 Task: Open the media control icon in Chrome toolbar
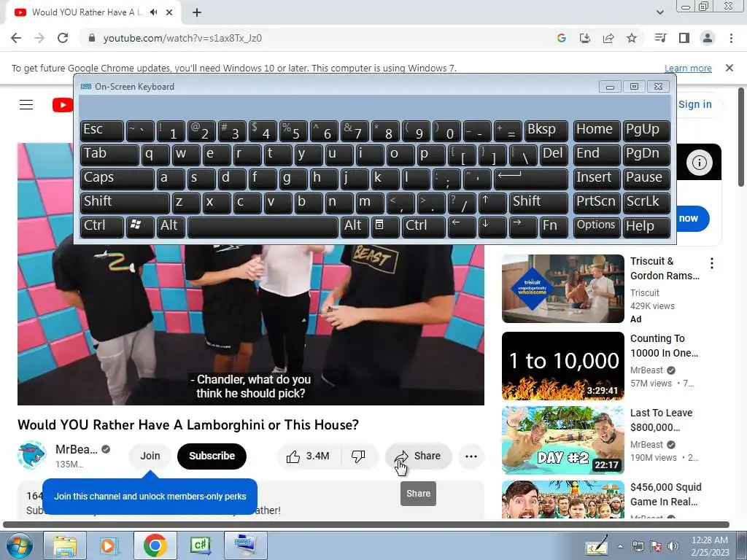click(x=660, y=38)
